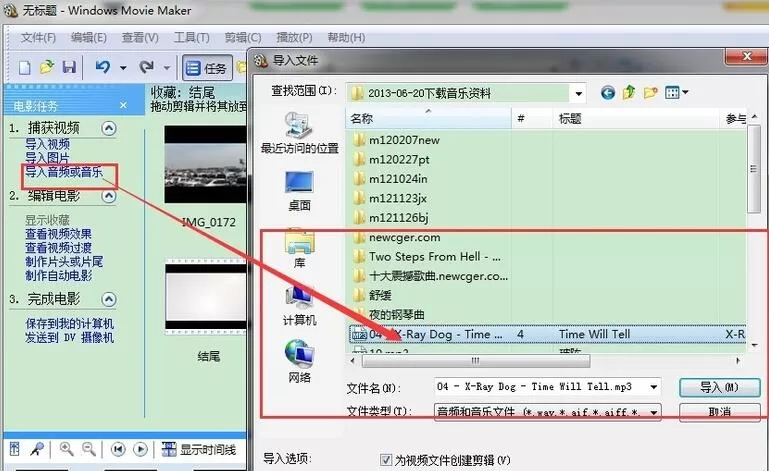Screen dimensions: 769x471
Task: Sort files by 标题 column header
Action: (x=636, y=119)
